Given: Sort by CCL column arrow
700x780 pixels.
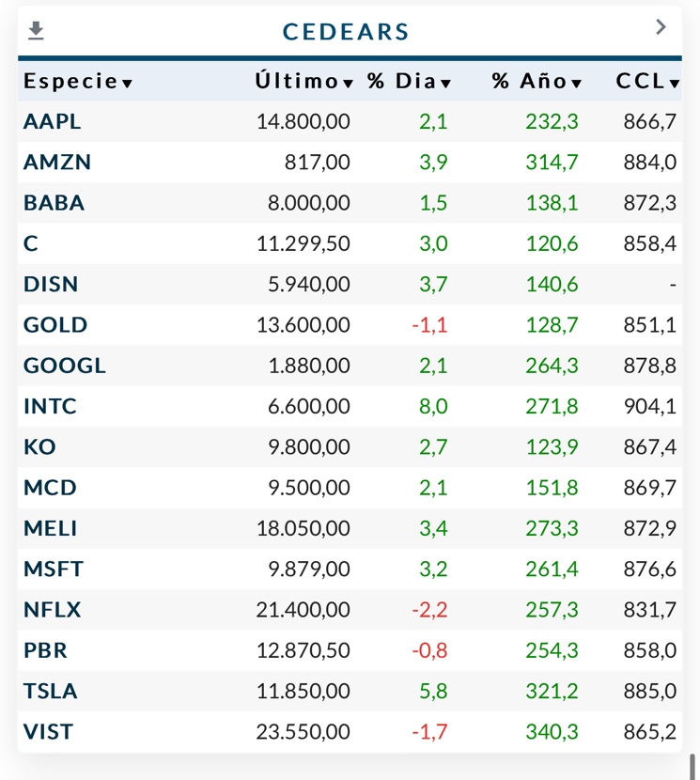Looking at the screenshot, I should [x=675, y=84].
